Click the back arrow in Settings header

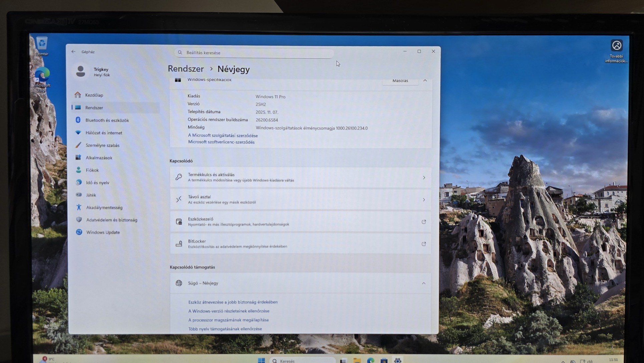[73, 52]
